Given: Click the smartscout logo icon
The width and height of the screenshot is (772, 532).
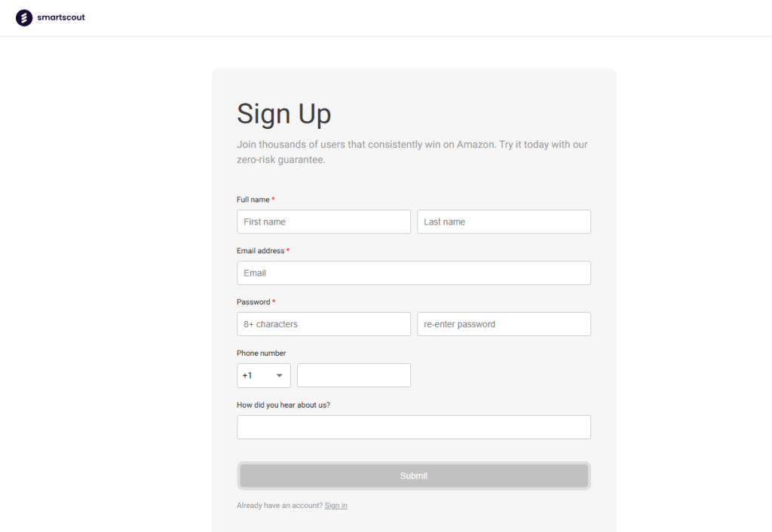Looking at the screenshot, I should pos(24,18).
